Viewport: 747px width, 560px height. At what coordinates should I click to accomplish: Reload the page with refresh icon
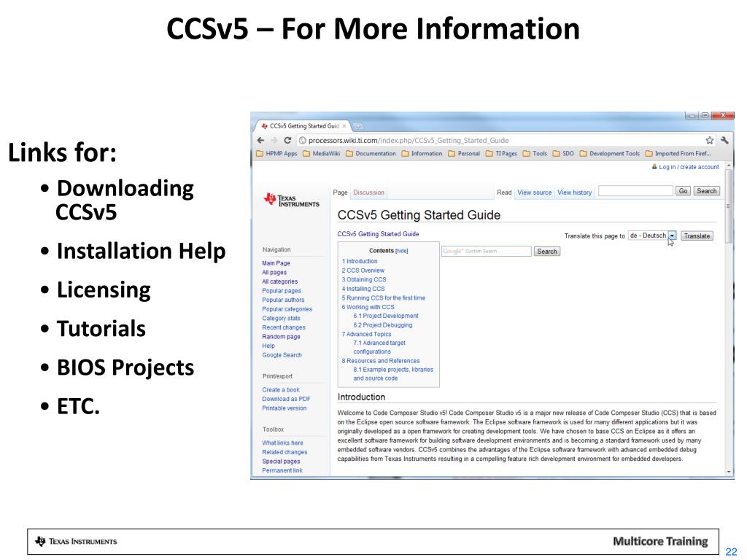287,141
